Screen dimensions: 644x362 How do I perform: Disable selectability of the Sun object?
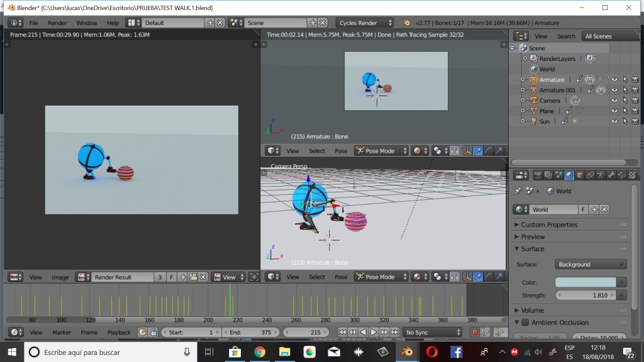(625, 121)
